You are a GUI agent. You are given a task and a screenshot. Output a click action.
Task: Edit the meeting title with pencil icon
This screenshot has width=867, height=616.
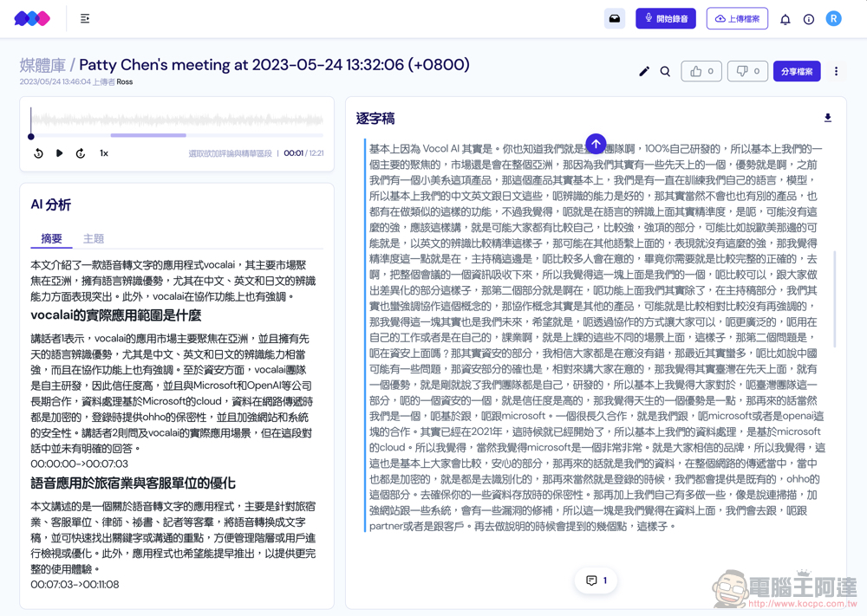[644, 72]
